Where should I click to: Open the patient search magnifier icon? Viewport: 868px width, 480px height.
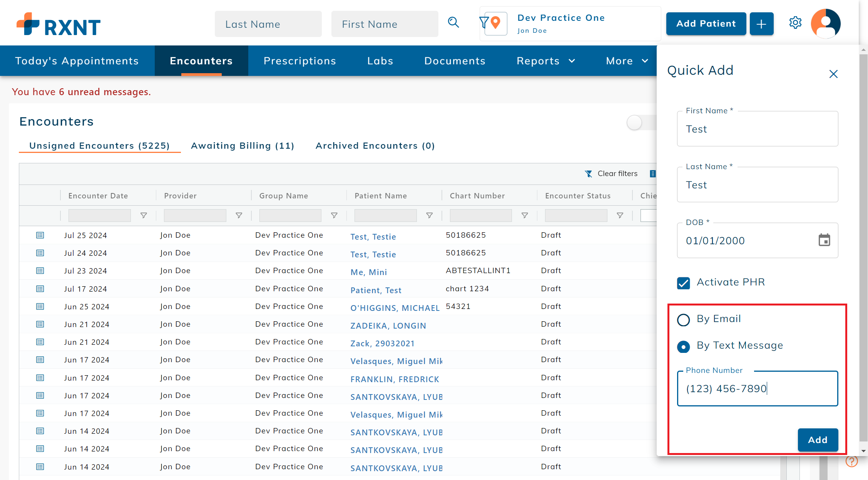454,23
